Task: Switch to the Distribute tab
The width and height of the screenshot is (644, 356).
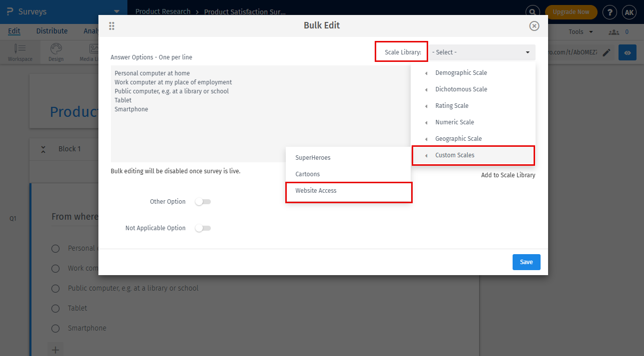Action: point(52,30)
